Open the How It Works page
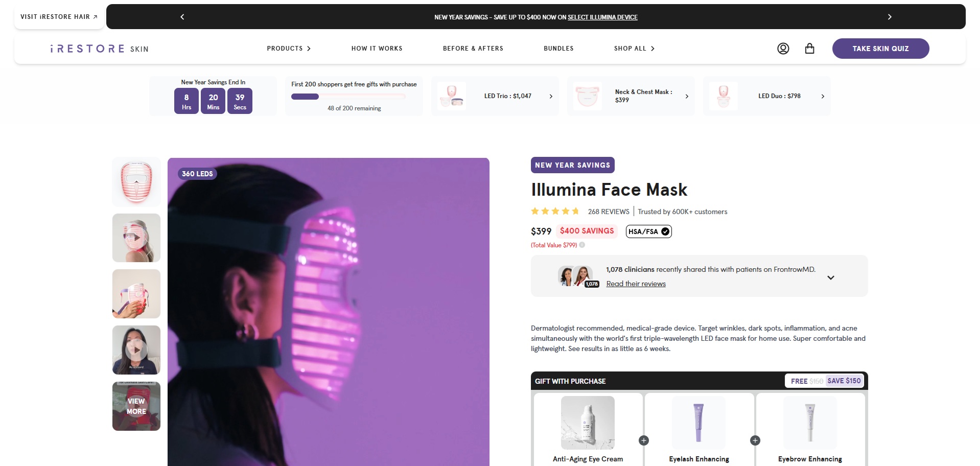The width and height of the screenshot is (980, 466). (377, 49)
